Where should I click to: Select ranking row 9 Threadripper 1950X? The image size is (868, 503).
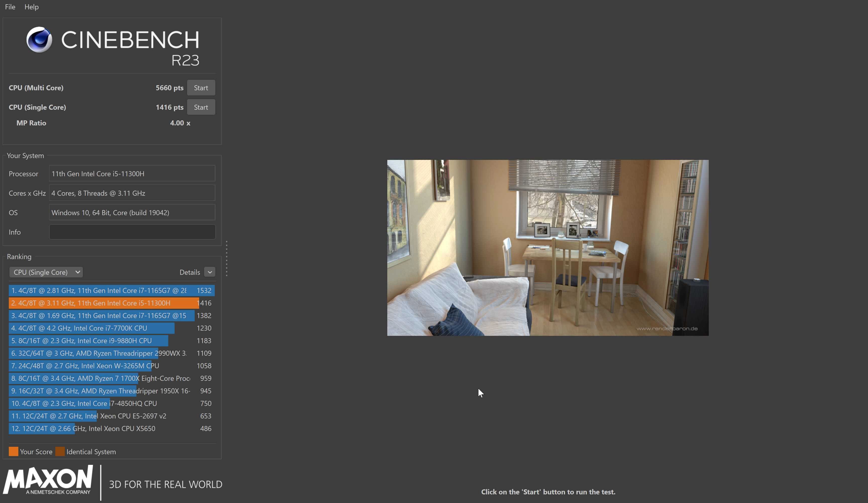coord(112,391)
